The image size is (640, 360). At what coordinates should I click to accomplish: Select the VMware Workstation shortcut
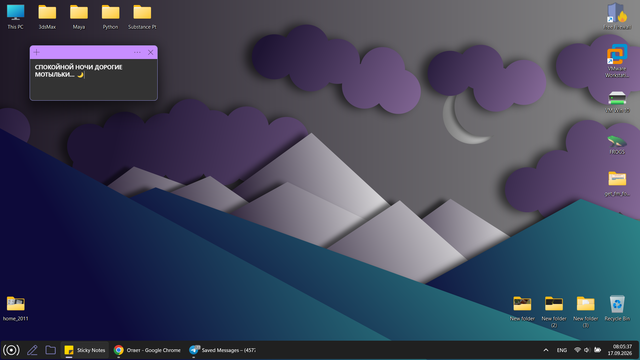click(617, 61)
